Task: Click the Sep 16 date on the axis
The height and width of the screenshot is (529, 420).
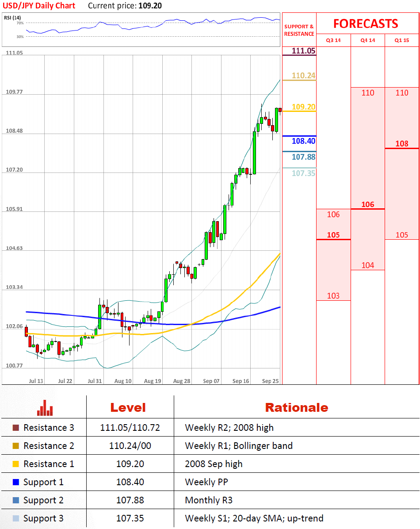Action: point(241,381)
